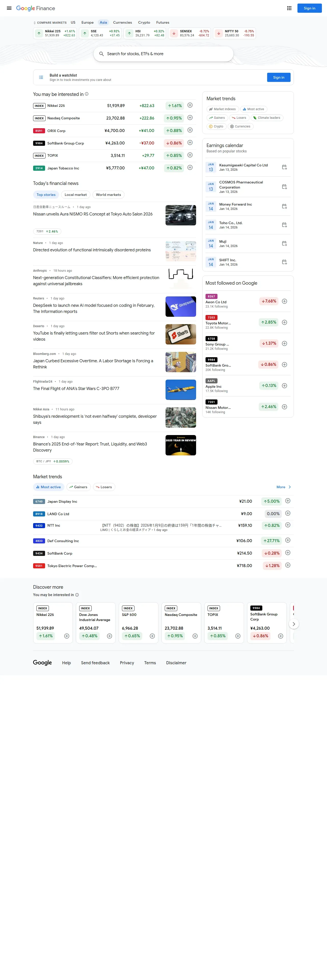
Task: Follow Toyota Motor stock
Action: (284, 322)
